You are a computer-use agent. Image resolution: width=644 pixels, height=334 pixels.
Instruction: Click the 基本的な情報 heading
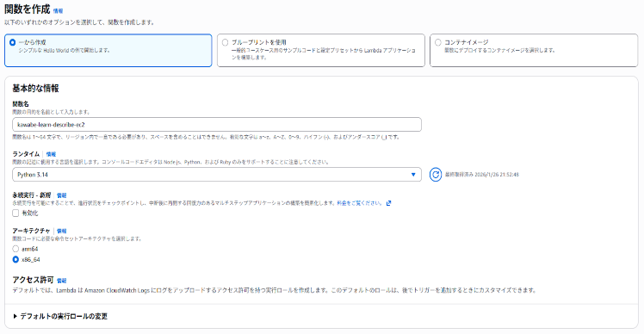click(x=36, y=89)
